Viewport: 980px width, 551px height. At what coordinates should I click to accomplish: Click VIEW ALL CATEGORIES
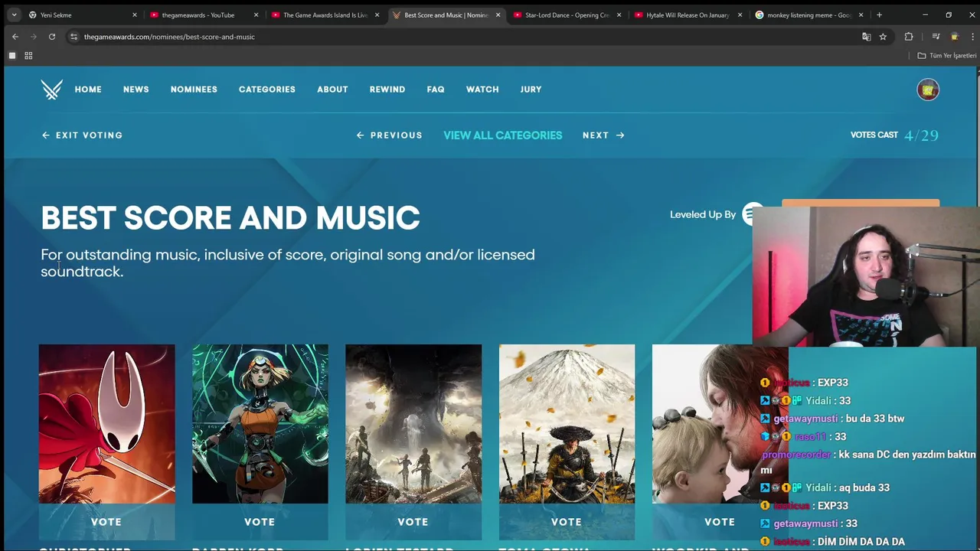[x=503, y=135]
